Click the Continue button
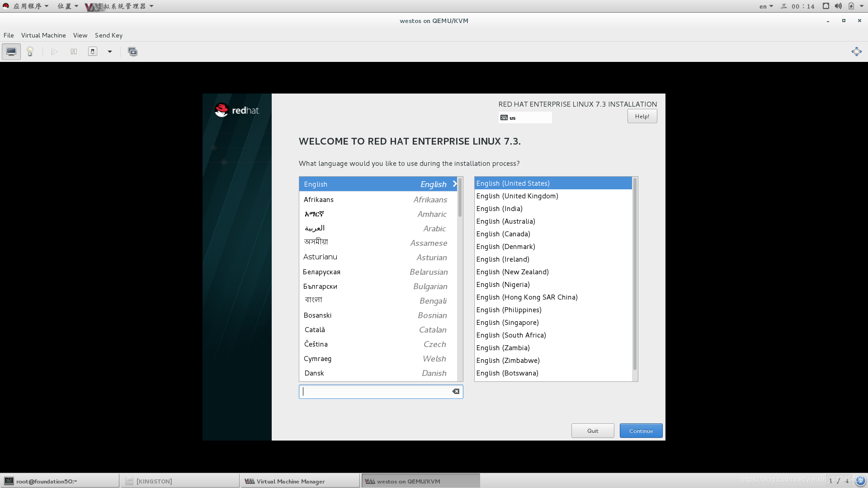Viewport: 868px width, 488px height. point(641,431)
